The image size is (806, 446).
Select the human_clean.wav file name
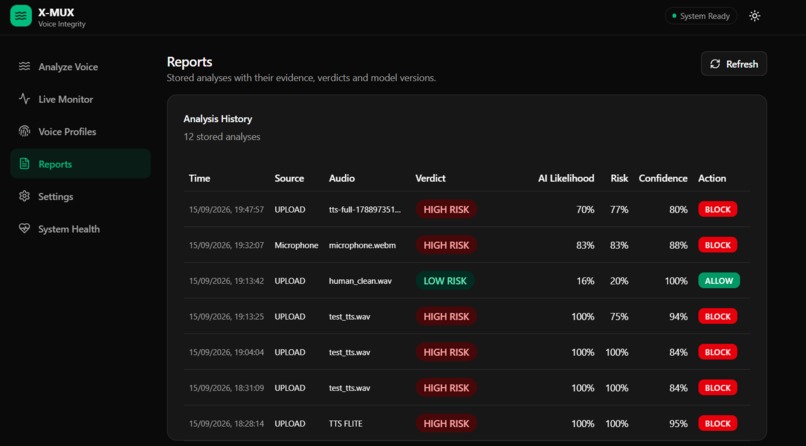click(360, 281)
